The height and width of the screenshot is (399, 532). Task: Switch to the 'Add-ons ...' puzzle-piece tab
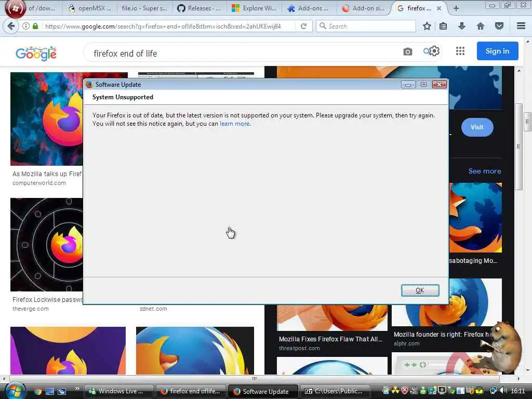click(309, 8)
